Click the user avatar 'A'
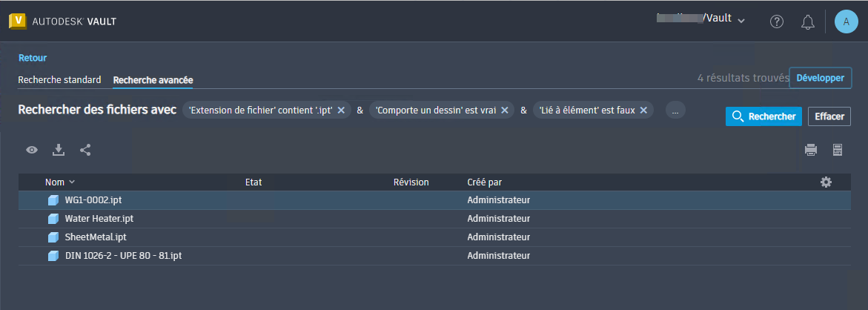The width and height of the screenshot is (868, 310). 846,22
